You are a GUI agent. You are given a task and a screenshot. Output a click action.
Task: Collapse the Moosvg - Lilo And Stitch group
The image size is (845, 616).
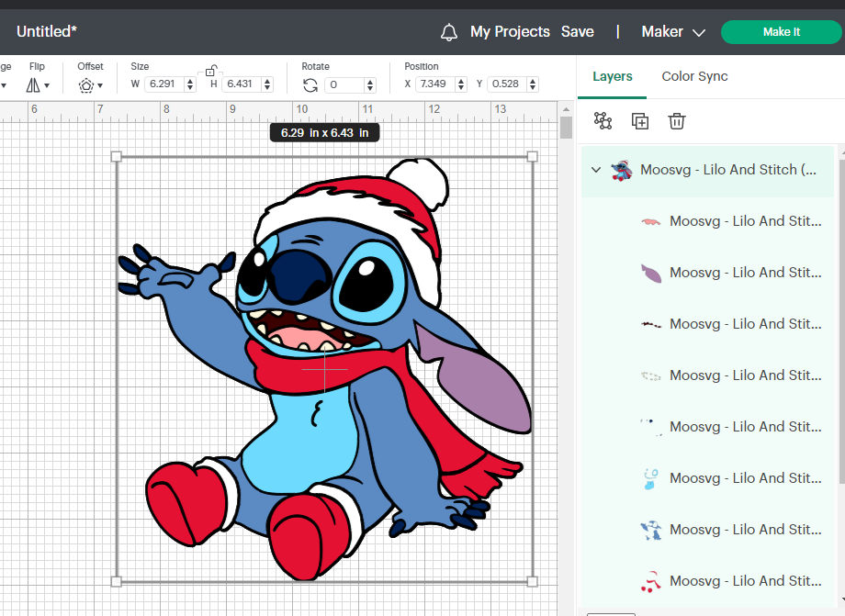tap(596, 170)
